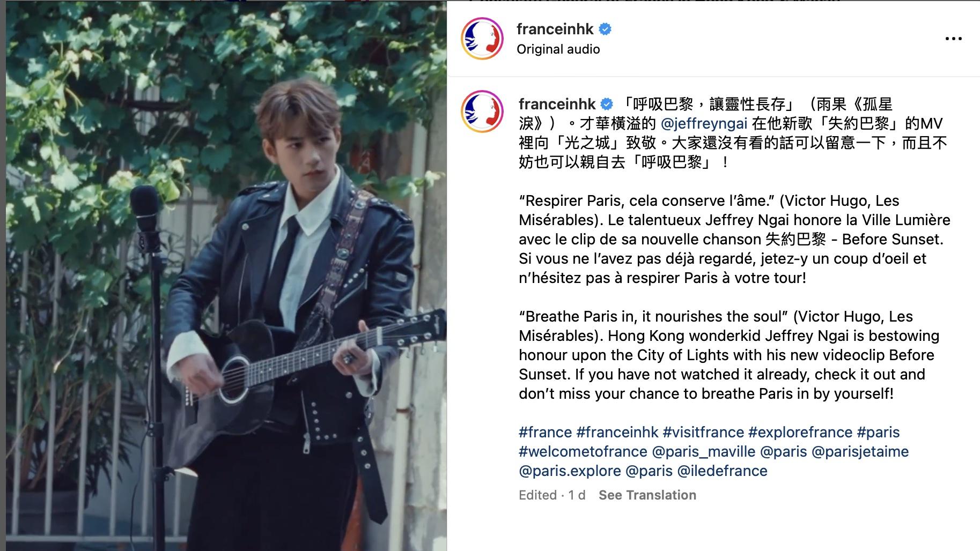This screenshot has height=551, width=980.
Task: Open the franceinhk username in header
Action: [x=555, y=29]
